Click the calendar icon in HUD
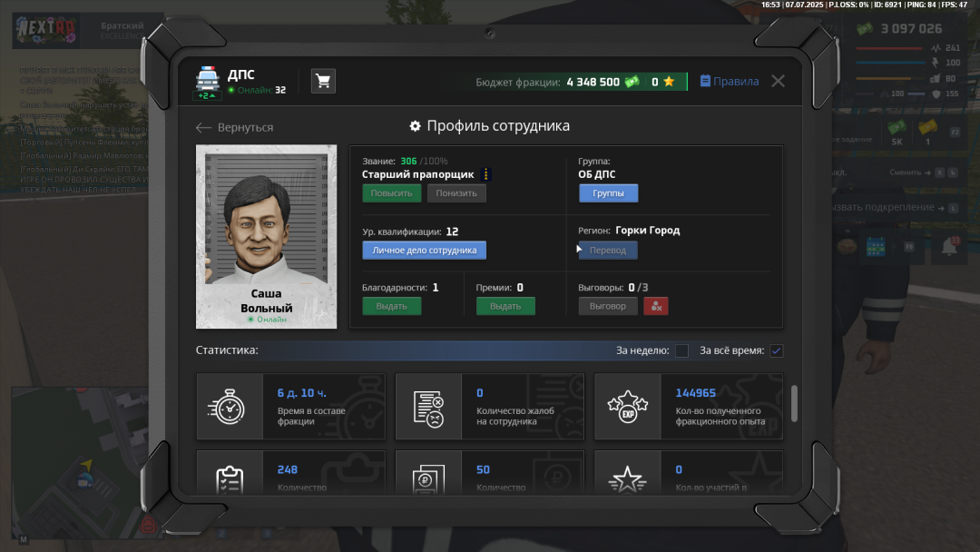Screen dimensions: 980x552 [x=876, y=247]
